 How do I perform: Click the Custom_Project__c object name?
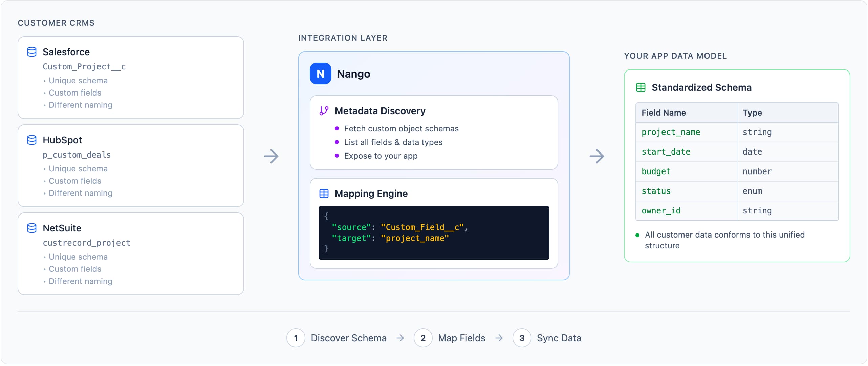point(84,67)
